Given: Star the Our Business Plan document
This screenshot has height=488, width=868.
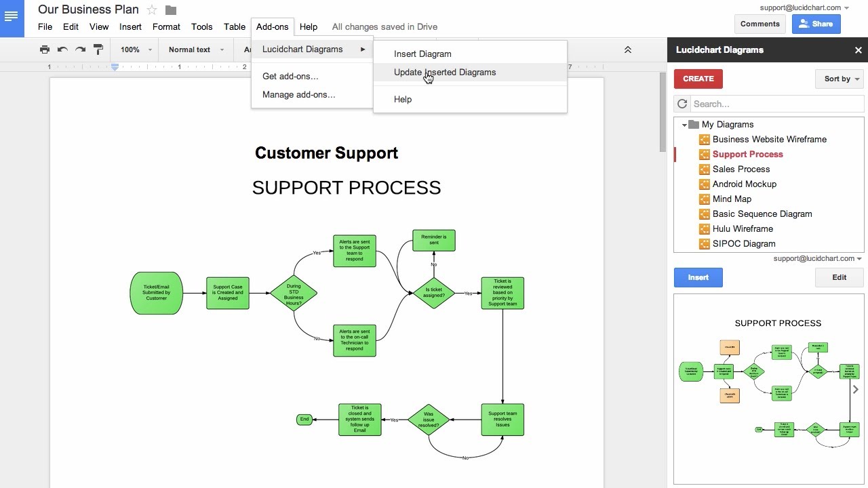Looking at the screenshot, I should [x=153, y=10].
